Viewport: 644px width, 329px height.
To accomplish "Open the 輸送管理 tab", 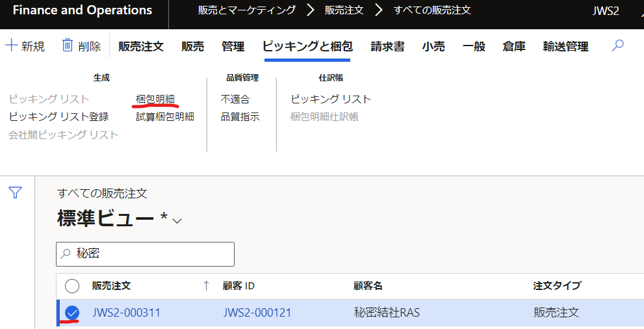I will pyautogui.click(x=565, y=46).
